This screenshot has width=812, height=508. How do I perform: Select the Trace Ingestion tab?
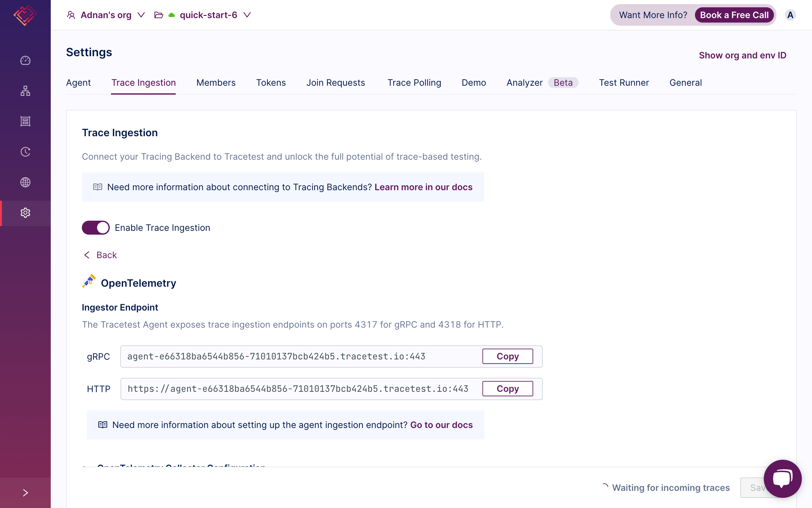(x=144, y=83)
